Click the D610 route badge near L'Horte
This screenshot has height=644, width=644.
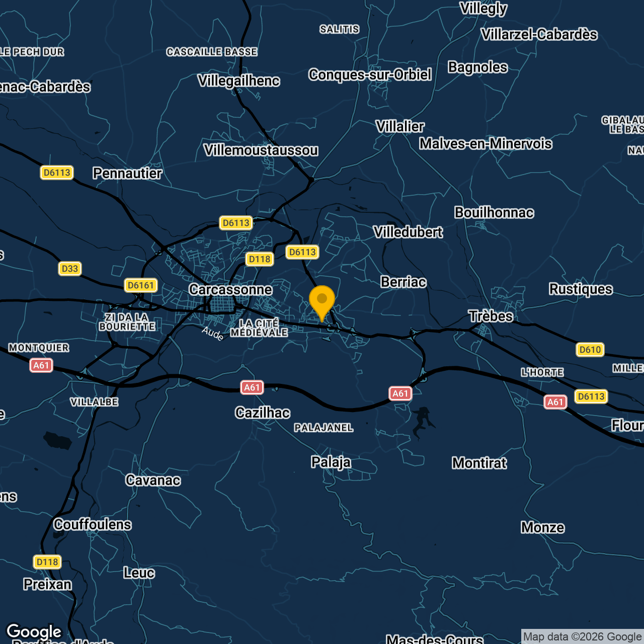click(589, 349)
